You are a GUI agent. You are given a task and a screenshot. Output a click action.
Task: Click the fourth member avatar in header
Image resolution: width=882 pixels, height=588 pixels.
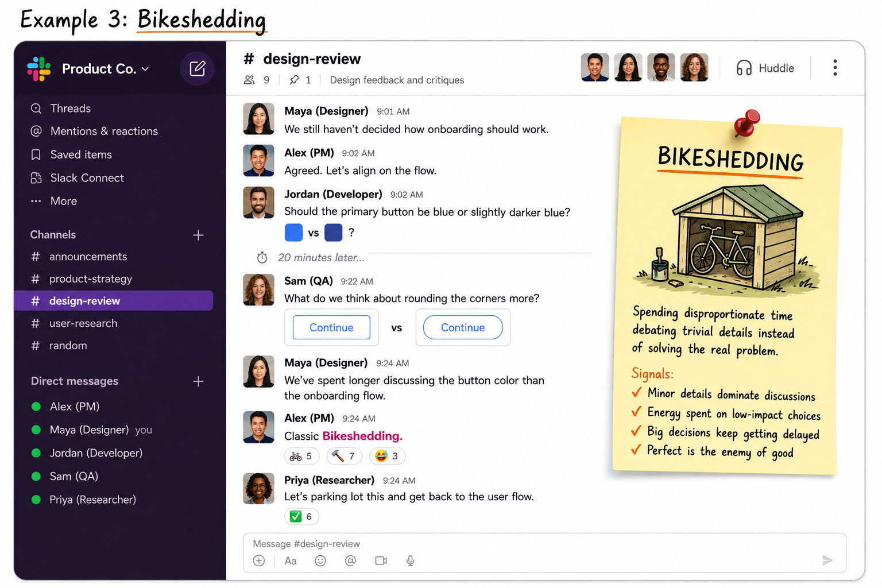pos(694,68)
